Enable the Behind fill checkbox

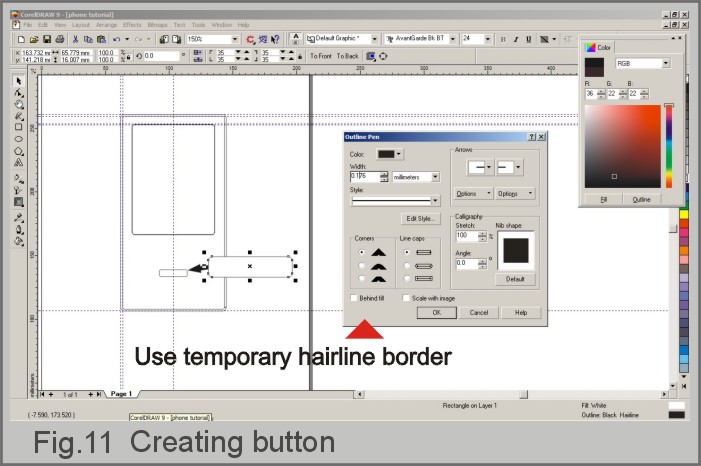coord(354,298)
